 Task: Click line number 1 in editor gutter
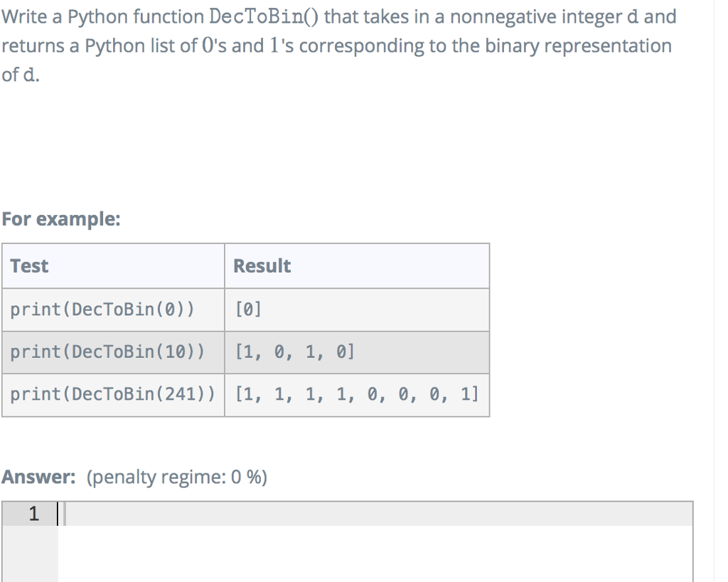[33, 513]
